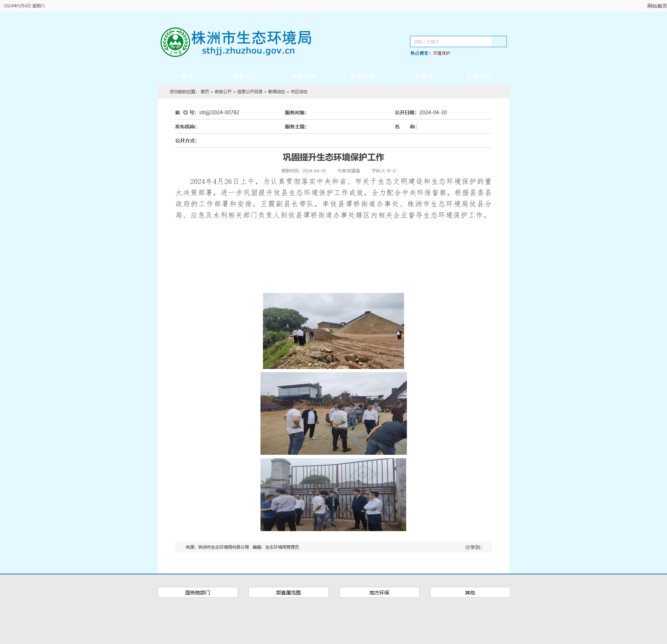The image size is (667, 644).
Task: Open the 专题专栏 navigation menu item
Action: [x=479, y=76]
